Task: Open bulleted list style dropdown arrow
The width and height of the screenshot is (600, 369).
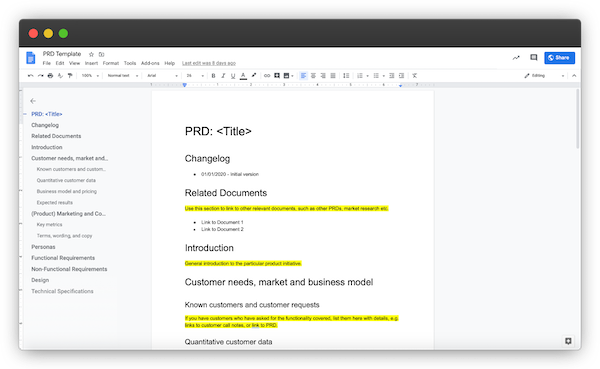Action: (383, 76)
